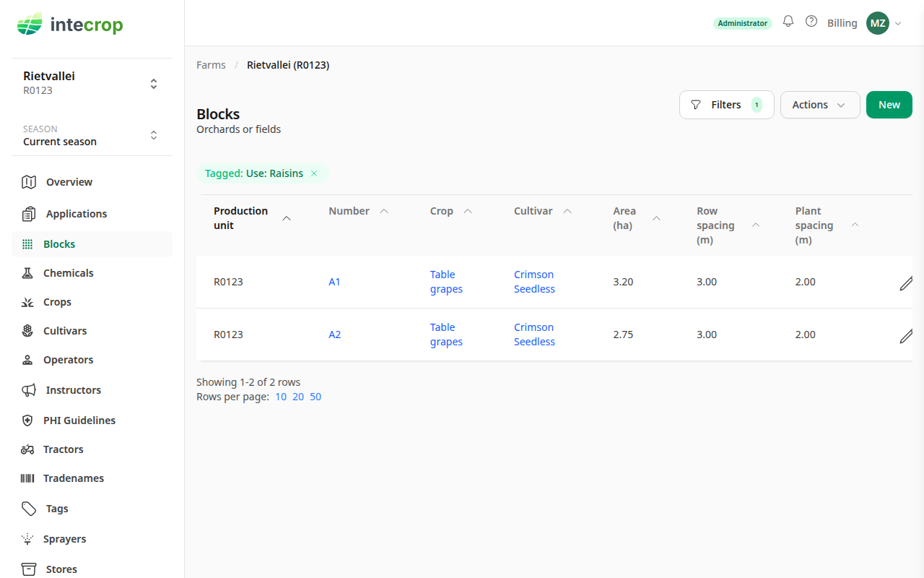Edit block A1 with pencil icon
924x578 pixels.
coord(906,283)
